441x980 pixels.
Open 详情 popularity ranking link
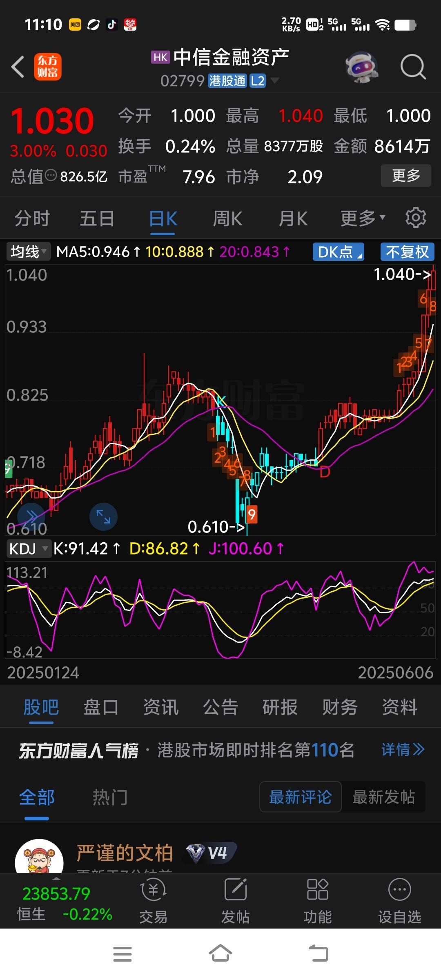[403, 750]
